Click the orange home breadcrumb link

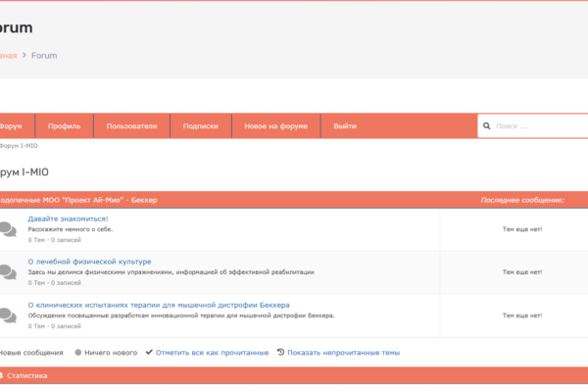8,56
